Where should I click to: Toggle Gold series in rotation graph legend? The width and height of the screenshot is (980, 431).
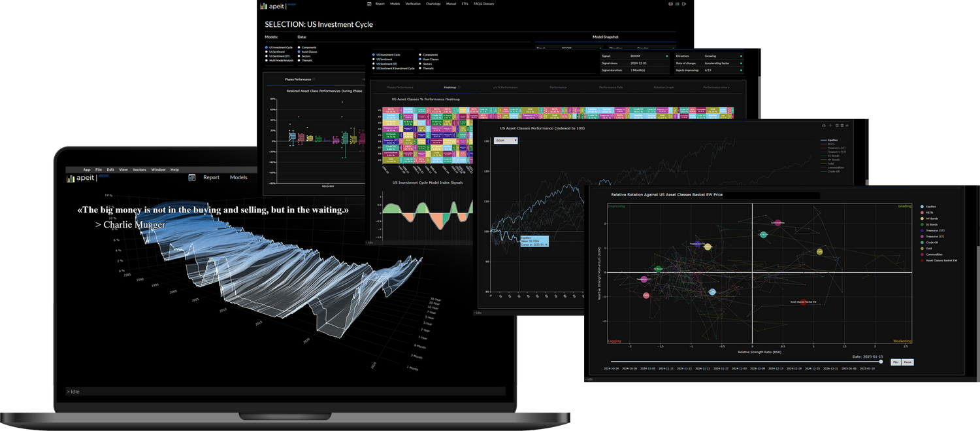[x=922, y=248]
